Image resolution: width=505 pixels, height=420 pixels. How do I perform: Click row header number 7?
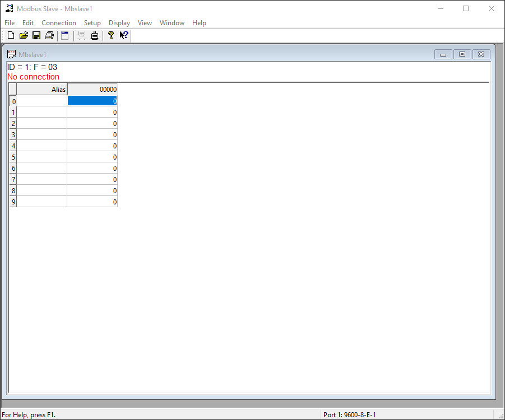pos(13,179)
